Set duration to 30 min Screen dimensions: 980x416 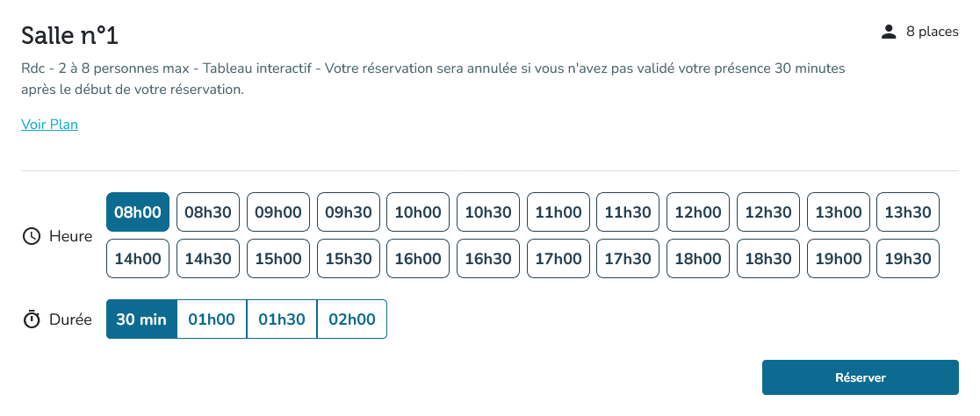pyautogui.click(x=141, y=319)
